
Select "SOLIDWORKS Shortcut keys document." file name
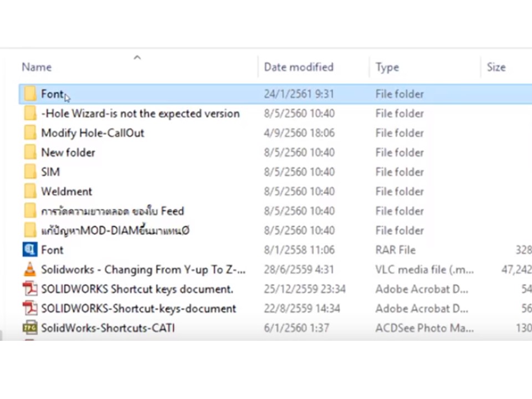137,289
